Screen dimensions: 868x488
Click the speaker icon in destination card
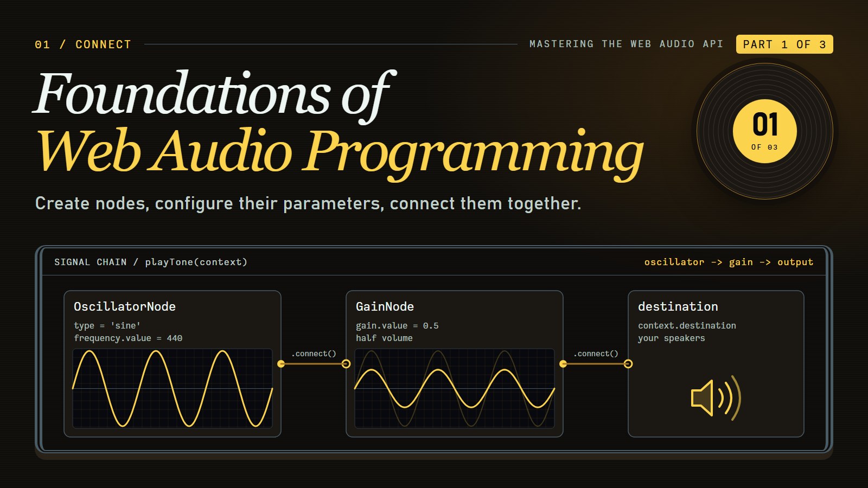click(x=716, y=398)
